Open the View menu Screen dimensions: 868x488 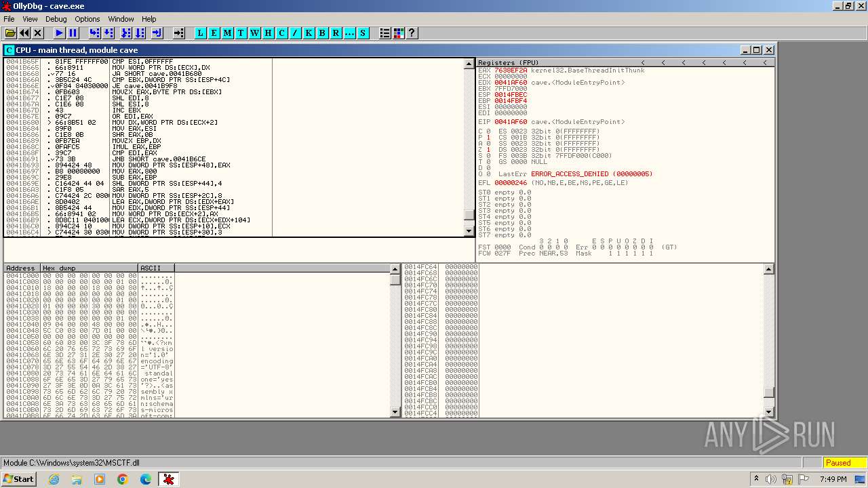(x=29, y=19)
